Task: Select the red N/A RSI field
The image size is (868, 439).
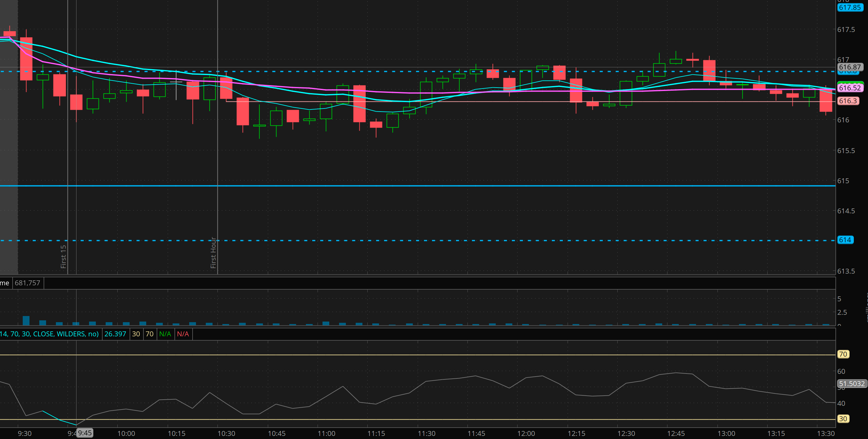Action: 183,334
